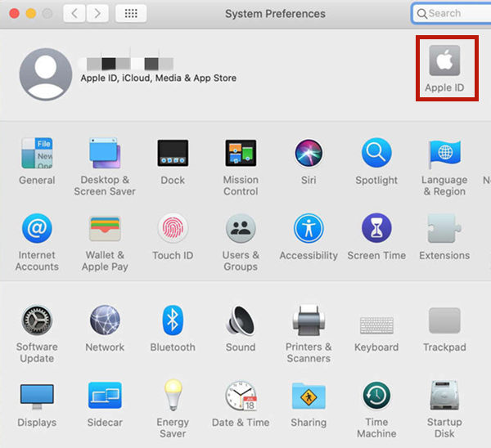Click the forward navigation arrow
The height and width of the screenshot is (448, 491).
pos(97,13)
